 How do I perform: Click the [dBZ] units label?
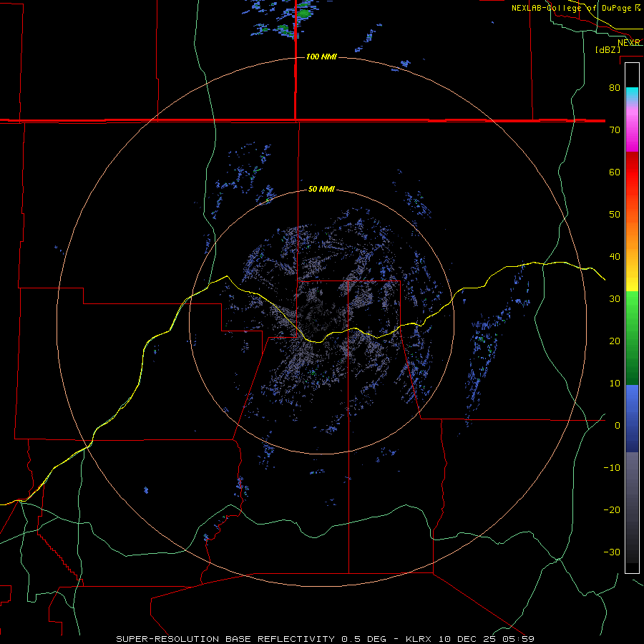[608, 50]
